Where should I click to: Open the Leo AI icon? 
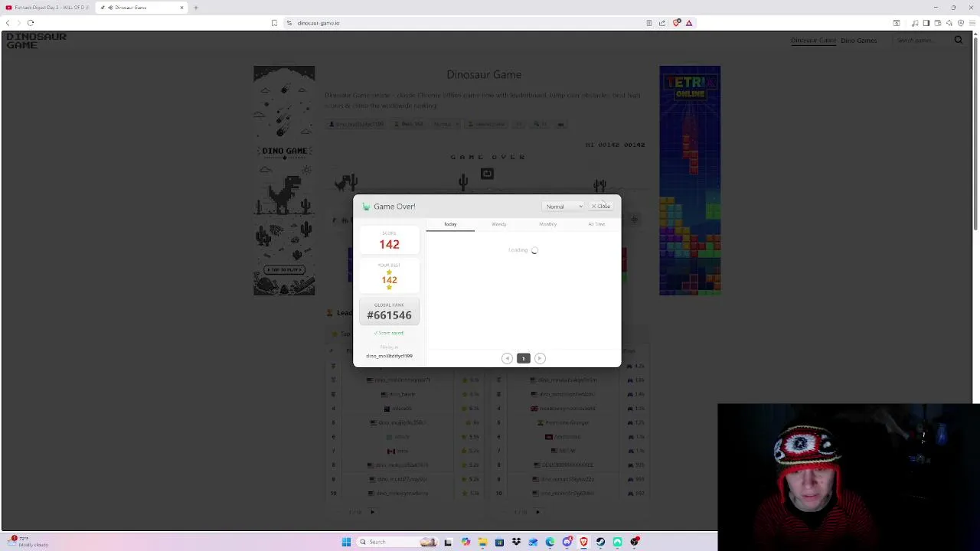pos(949,23)
